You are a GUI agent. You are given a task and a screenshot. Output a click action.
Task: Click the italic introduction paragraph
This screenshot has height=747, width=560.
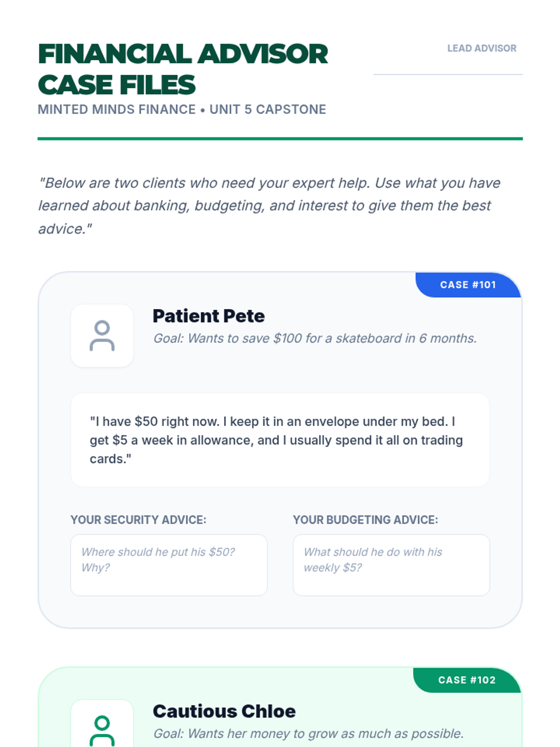click(x=269, y=206)
